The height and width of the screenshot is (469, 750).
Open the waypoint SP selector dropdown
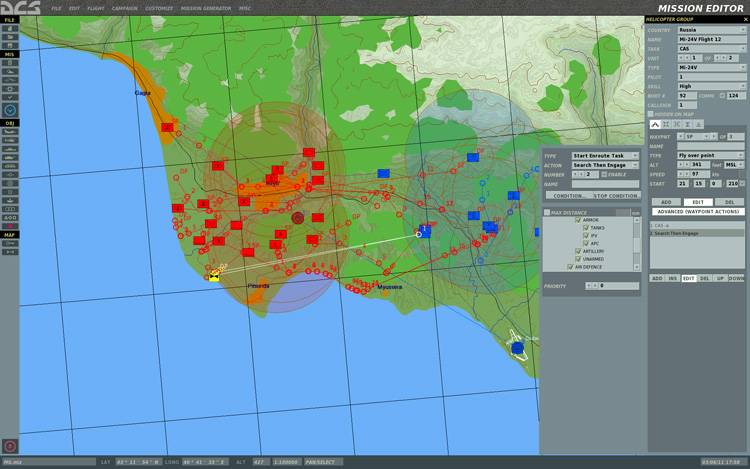[696, 137]
